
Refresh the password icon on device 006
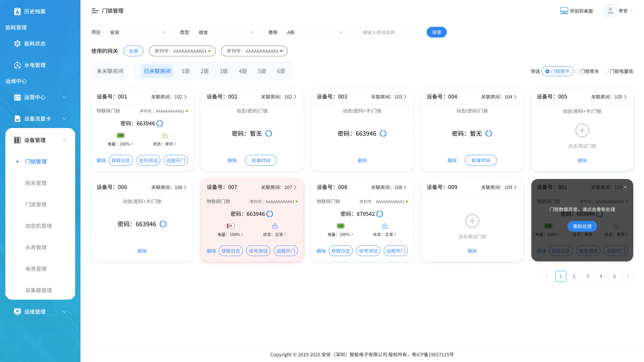pyautogui.click(x=163, y=224)
